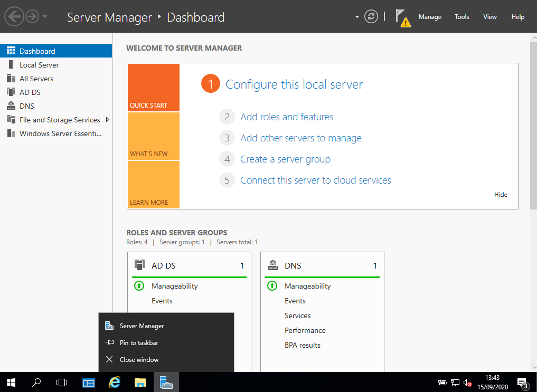Open the Help menu
The image size is (537, 392).
click(x=517, y=17)
